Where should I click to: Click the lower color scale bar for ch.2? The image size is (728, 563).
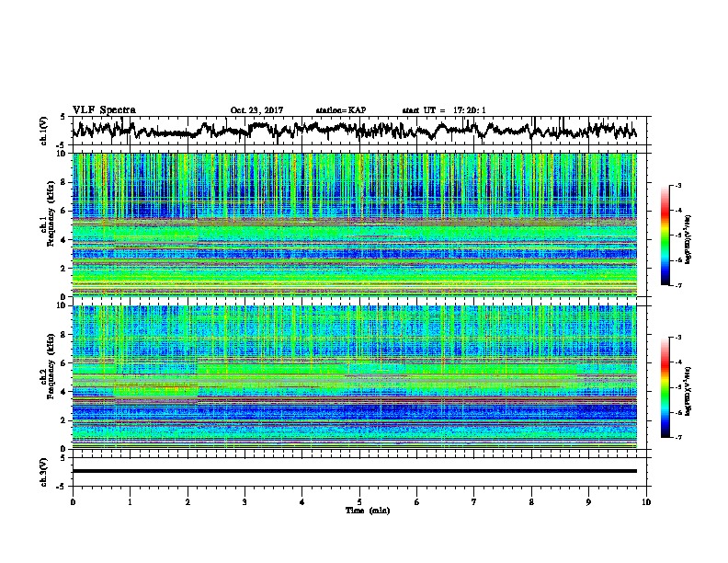[x=665, y=387]
